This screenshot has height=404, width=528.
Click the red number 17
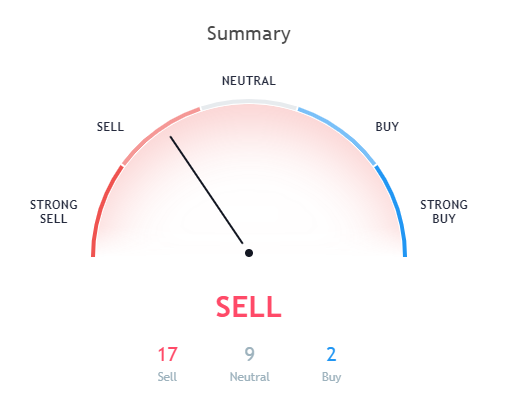click(x=167, y=355)
